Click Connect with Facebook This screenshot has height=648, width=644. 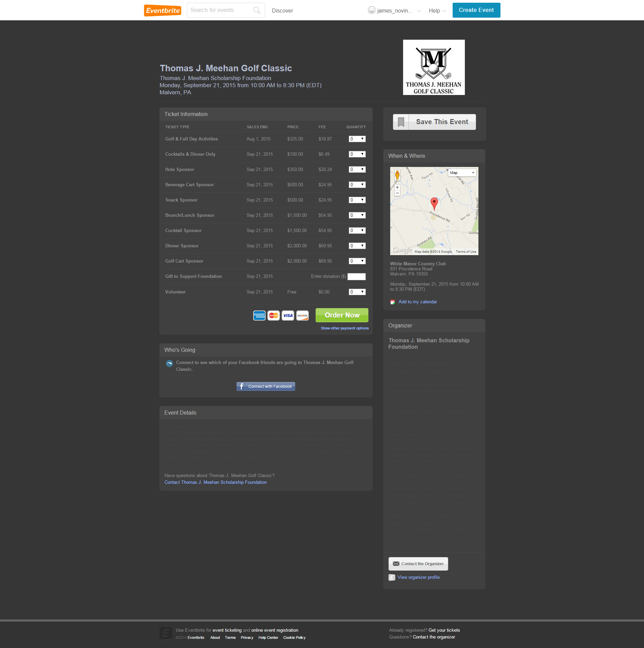point(266,386)
